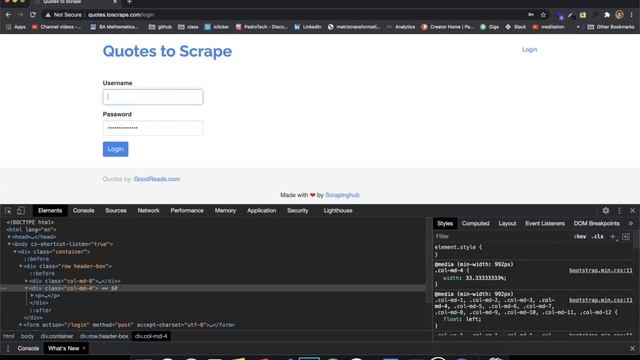This screenshot has width=640, height=360.
Task: Open the Chrome profile avatar
Action: click(619, 15)
